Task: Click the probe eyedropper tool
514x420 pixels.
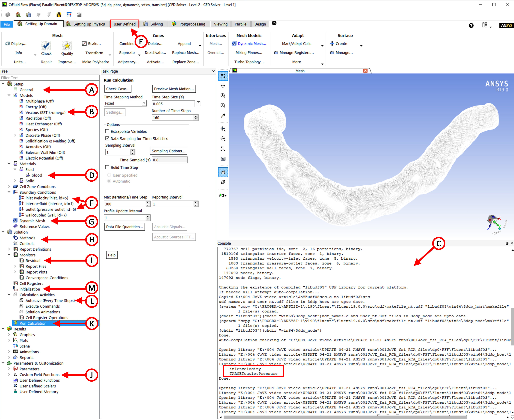Action: click(x=223, y=116)
